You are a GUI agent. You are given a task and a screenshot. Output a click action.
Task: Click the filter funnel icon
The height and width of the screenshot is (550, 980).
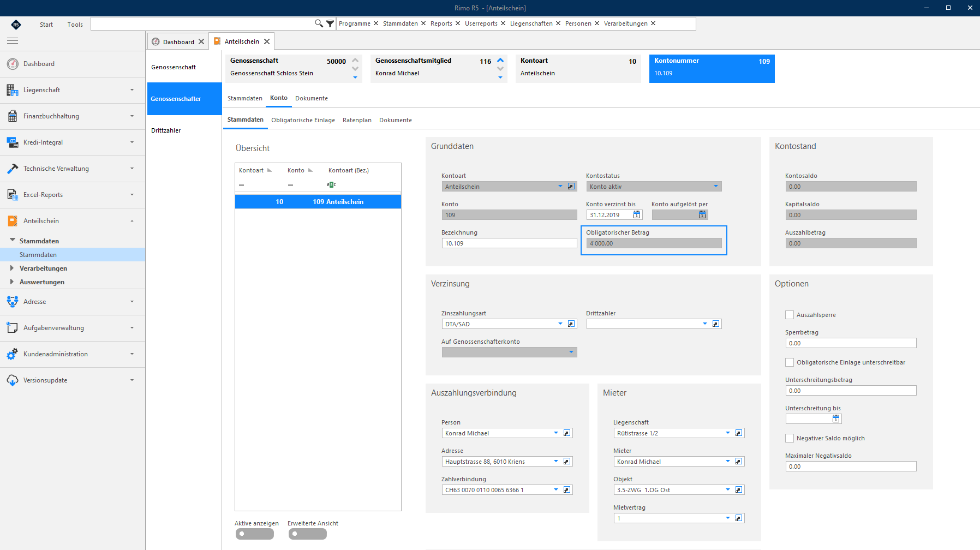click(330, 23)
